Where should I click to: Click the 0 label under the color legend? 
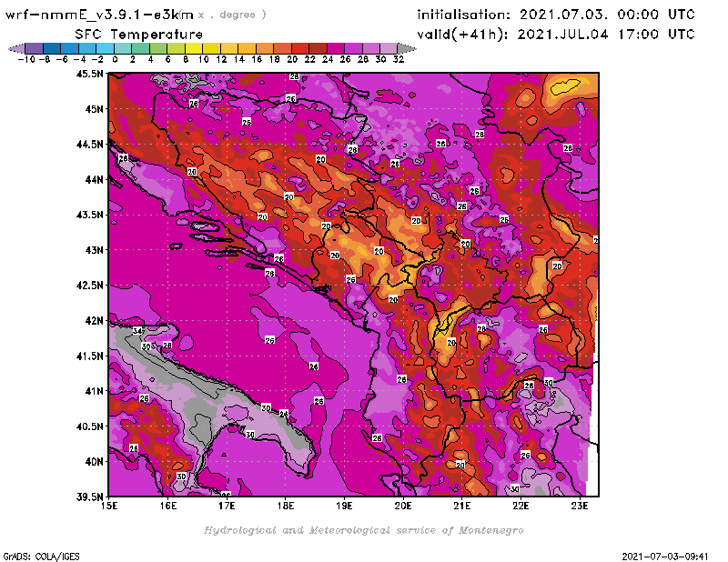[115, 59]
